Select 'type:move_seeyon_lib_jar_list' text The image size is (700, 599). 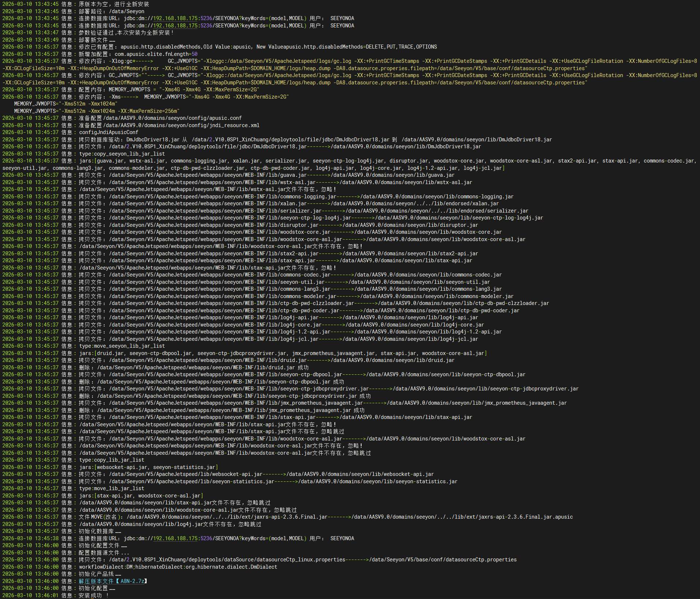[122, 346]
